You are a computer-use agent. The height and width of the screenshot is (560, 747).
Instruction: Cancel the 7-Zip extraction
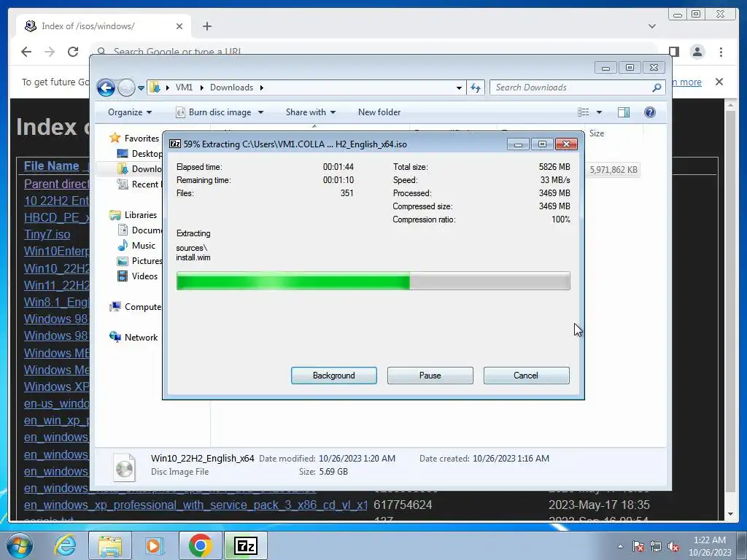coord(526,376)
